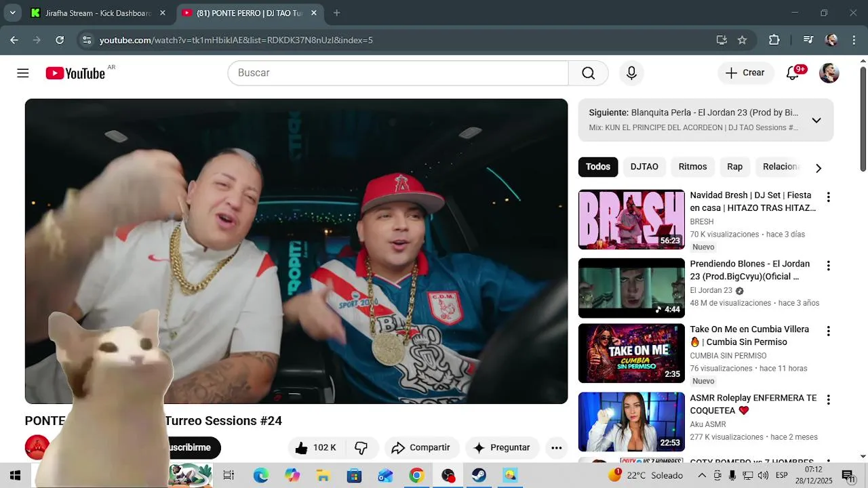Click the search magnifier button
This screenshot has height=488, width=868.
pyautogui.click(x=588, y=73)
